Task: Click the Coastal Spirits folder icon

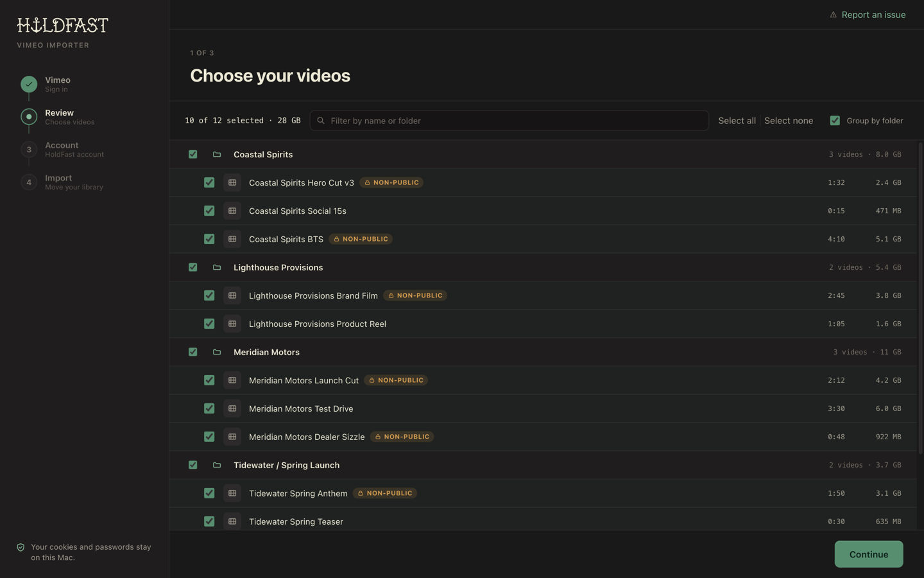Action: (x=217, y=155)
